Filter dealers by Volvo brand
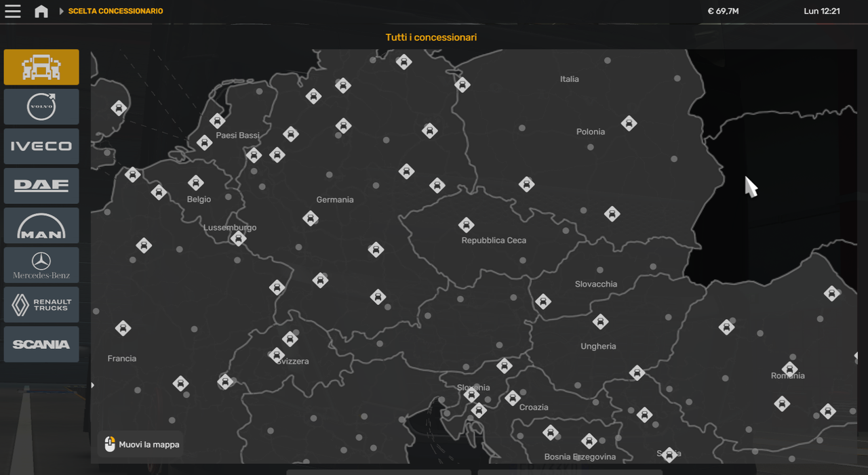The image size is (868, 475). 41,106
